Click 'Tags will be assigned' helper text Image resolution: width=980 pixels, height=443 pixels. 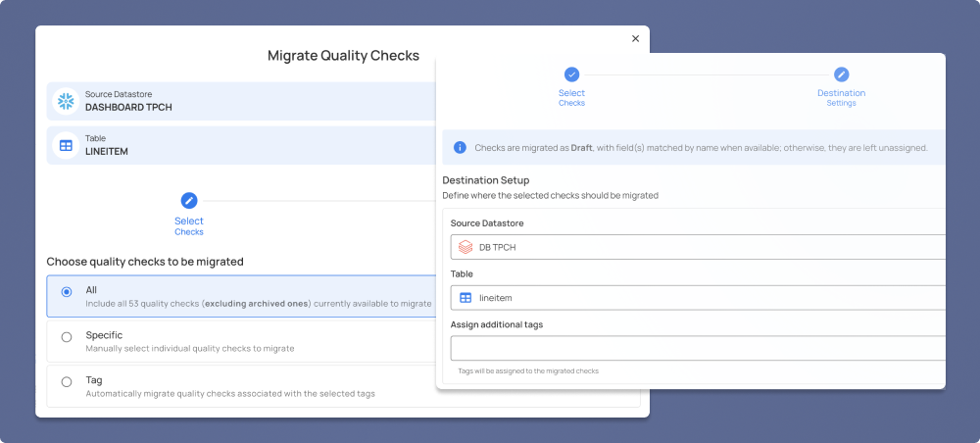[528, 371]
